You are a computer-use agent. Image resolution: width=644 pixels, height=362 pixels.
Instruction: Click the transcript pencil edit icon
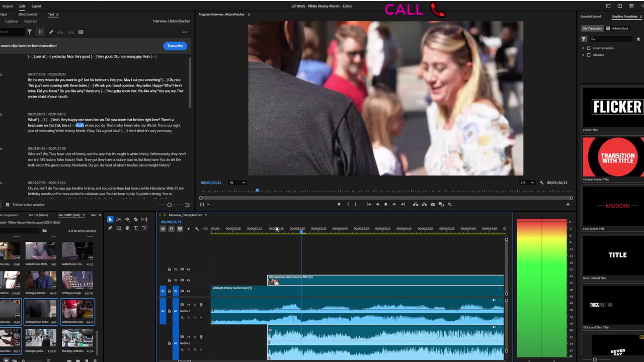tap(51, 32)
